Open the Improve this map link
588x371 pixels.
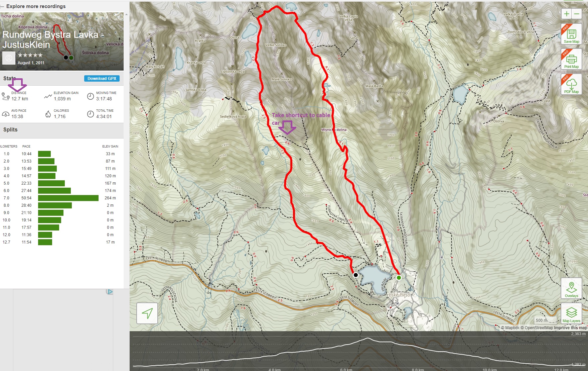click(570, 328)
